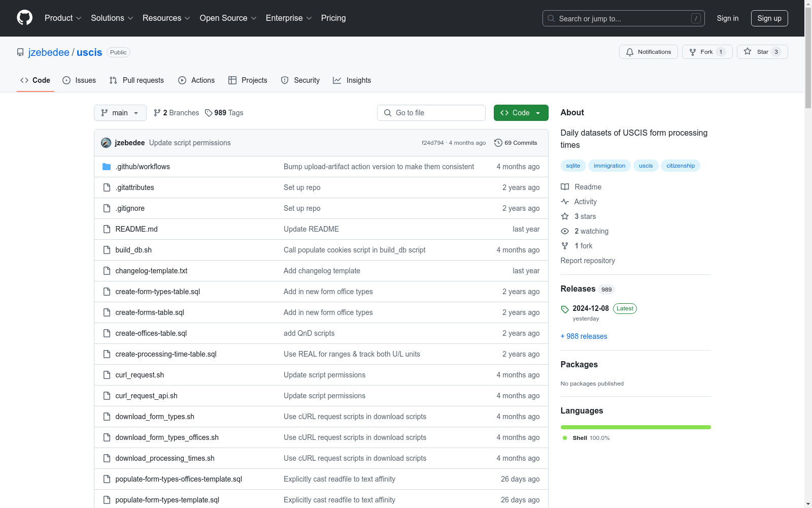The height and width of the screenshot is (508, 812).
Task: Open the populate-form-types-template.sql file
Action: tap(167, 500)
